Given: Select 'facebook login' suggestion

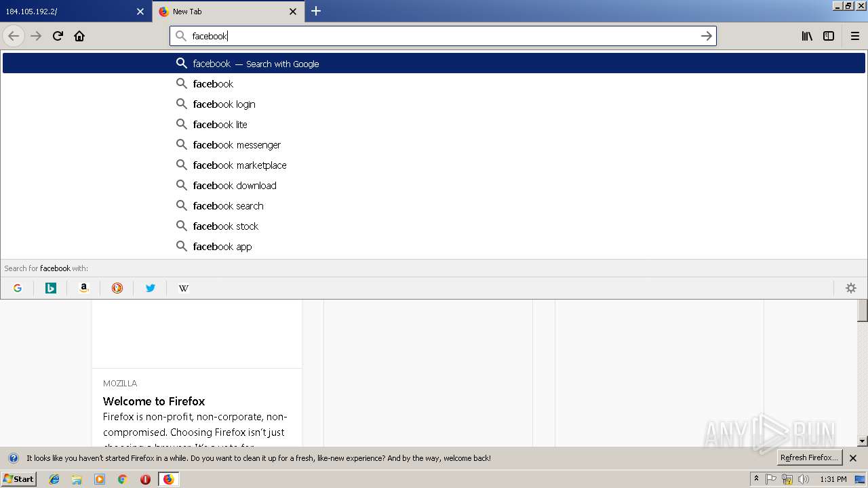Looking at the screenshot, I should (x=434, y=104).
